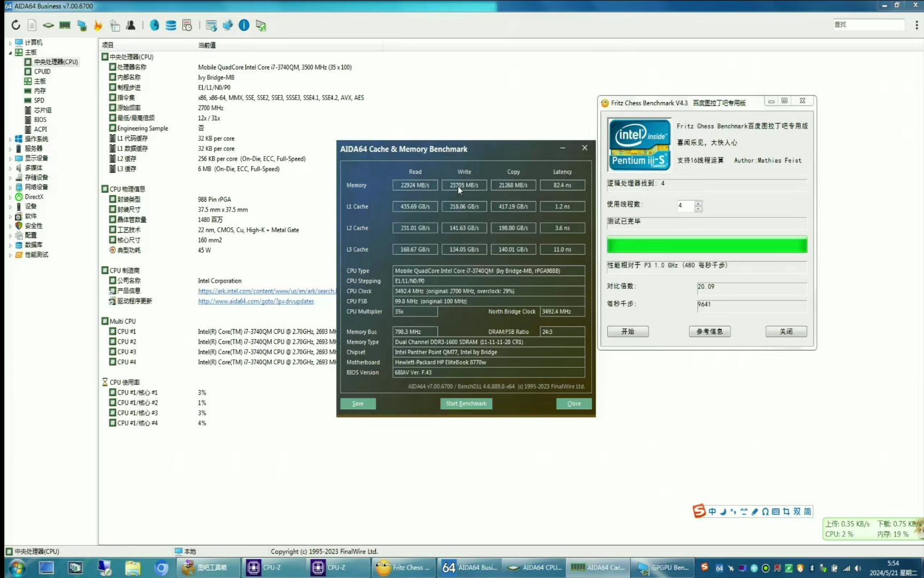Open the aida64.com driver updates link
Image resolution: width=924 pixels, height=578 pixels.
256,301
